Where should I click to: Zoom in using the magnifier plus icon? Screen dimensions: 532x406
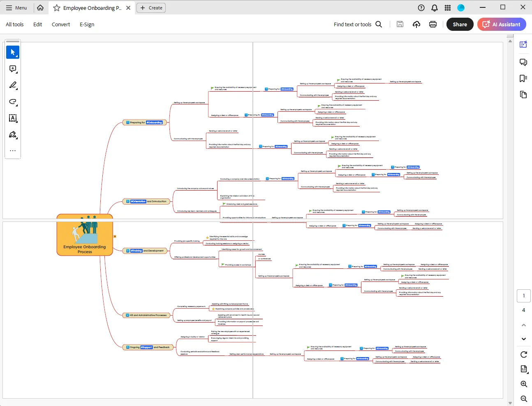pyautogui.click(x=524, y=384)
